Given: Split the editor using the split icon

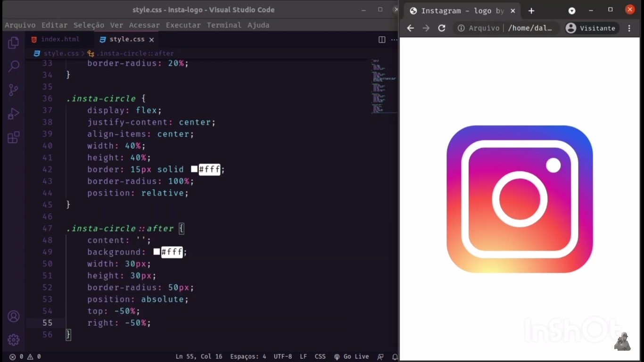Looking at the screenshot, I should [381, 40].
